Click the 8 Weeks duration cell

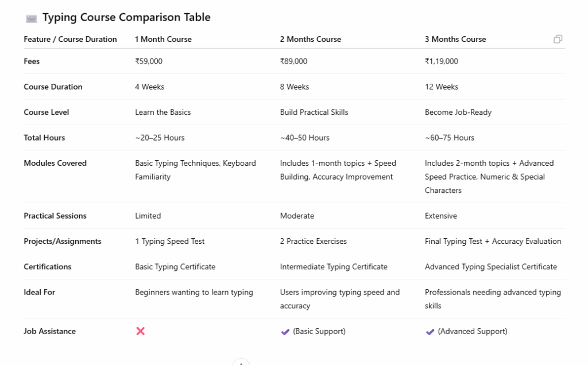pyautogui.click(x=294, y=87)
